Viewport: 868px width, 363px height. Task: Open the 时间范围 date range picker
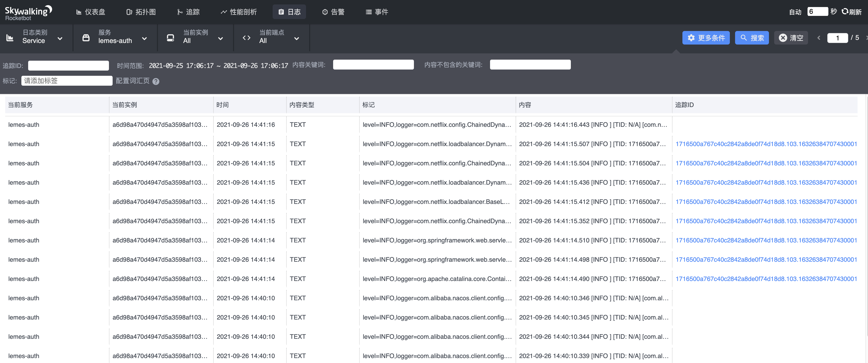(x=218, y=65)
